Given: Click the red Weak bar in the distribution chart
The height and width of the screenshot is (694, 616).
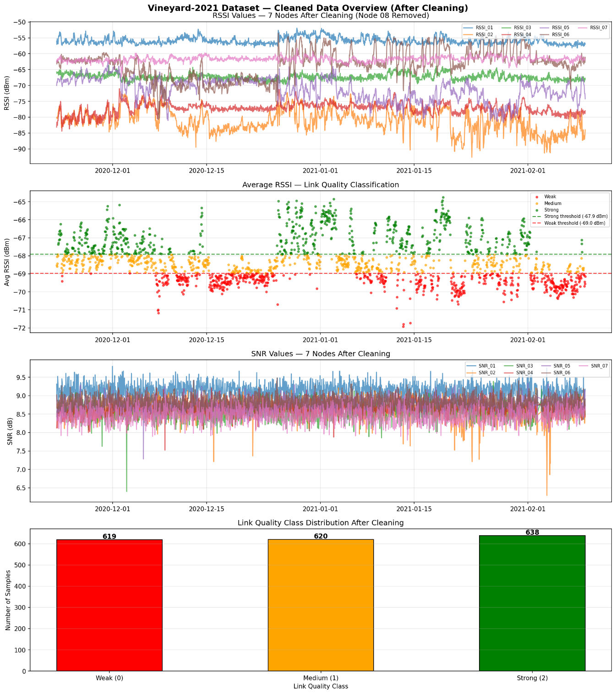Looking at the screenshot, I should pos(109,605).
